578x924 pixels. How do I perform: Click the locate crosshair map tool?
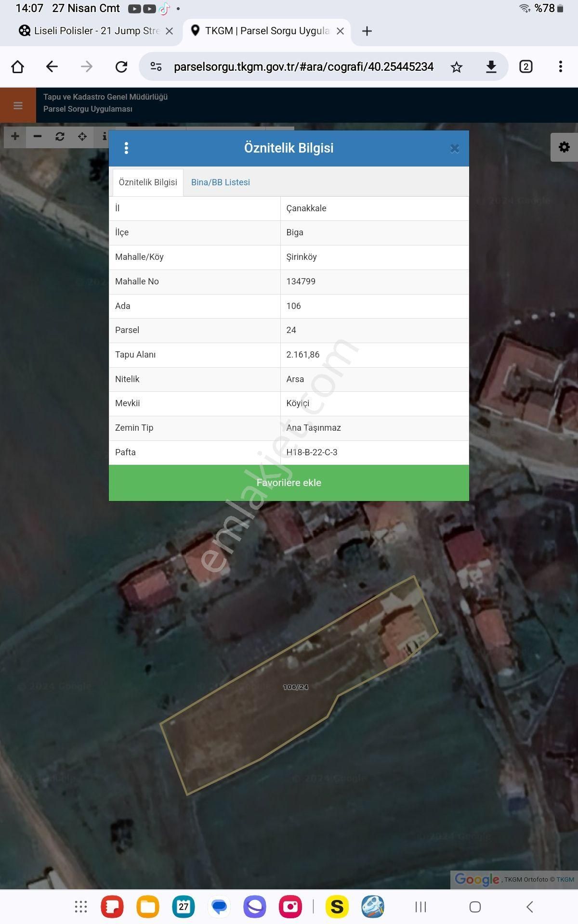pyautogui.click(x=82, y=137)
